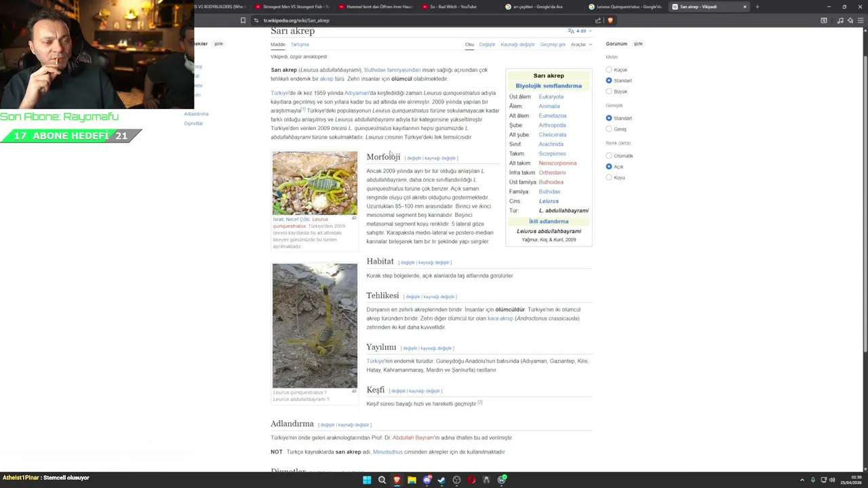Open File Explorer from the taskbar
The image size is (868, 488).
click(412, 480)
